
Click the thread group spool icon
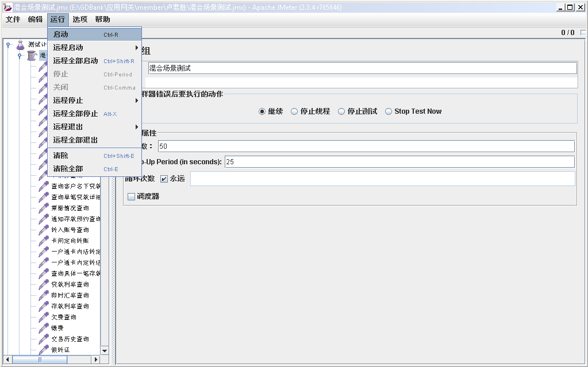point(32,56)
